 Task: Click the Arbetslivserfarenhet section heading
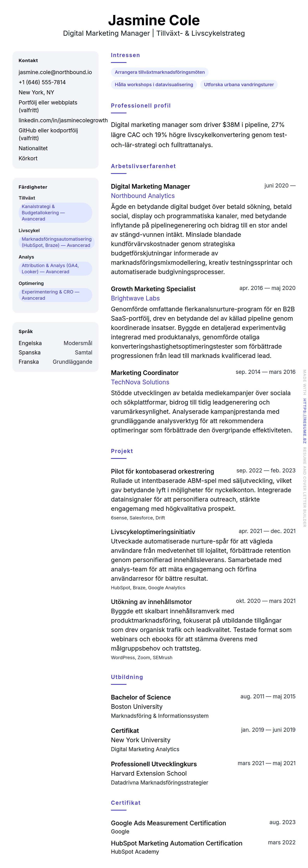143,166
